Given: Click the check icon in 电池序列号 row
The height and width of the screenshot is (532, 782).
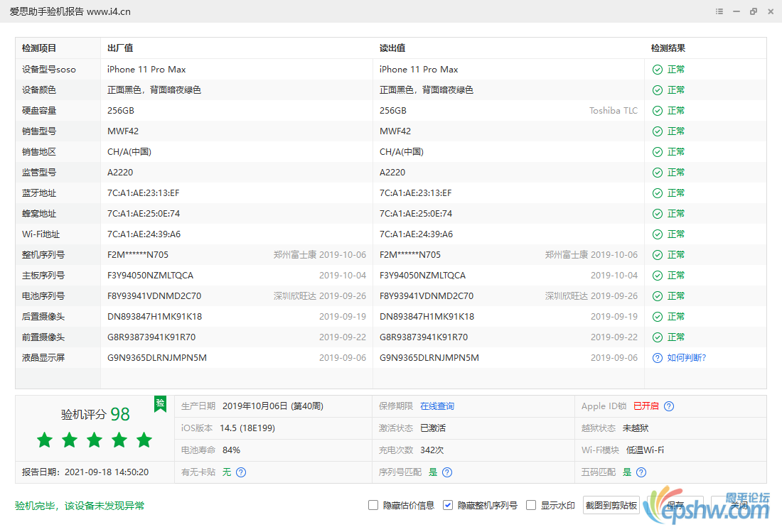Looking at the screenshot, I should [x=658, y=296].
